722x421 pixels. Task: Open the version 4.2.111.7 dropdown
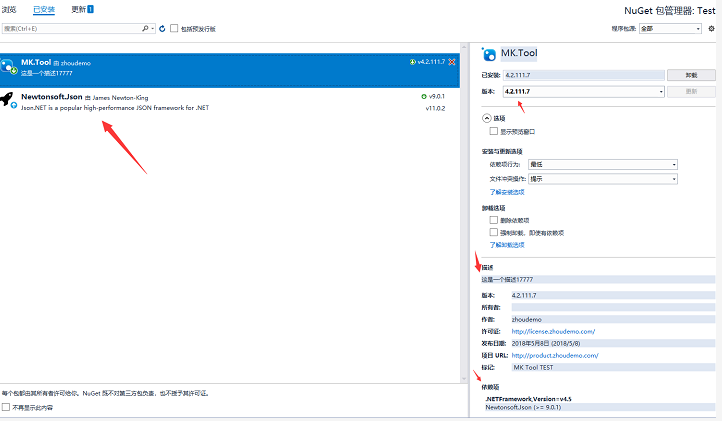[x=583, y=91]
